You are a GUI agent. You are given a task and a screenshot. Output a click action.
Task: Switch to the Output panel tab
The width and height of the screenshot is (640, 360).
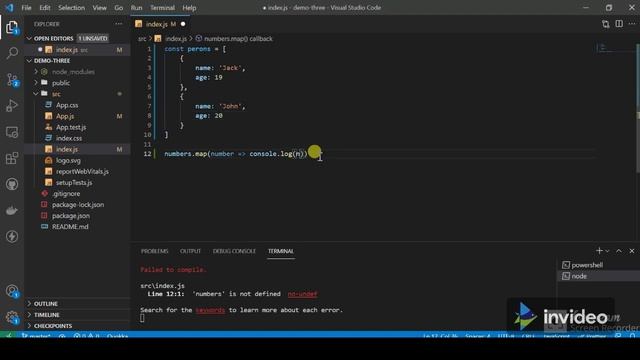coord(190,251)
